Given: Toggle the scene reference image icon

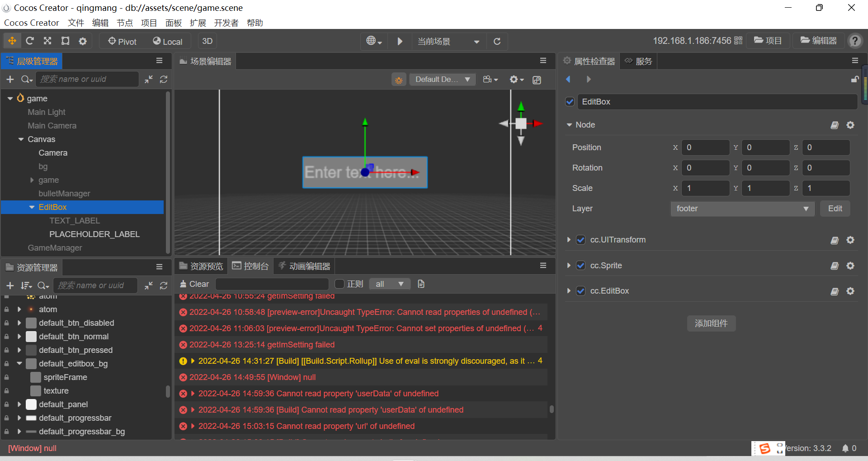Looking at the screenshot, I should pyautogui.click(x=537, y=80).
